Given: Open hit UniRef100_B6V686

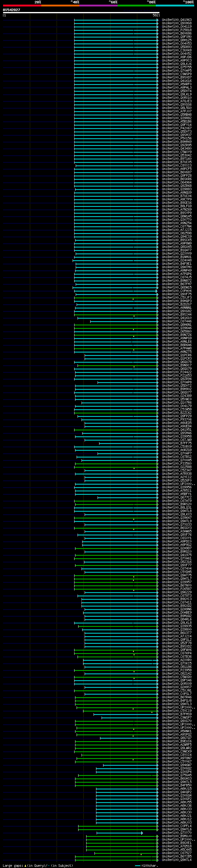Looking at the screenshot, I should click(177, 33).
